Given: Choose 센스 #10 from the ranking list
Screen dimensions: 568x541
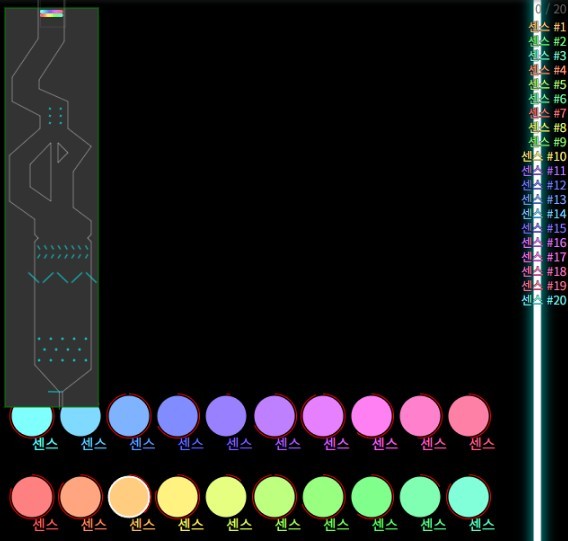Looking at the screenshot, I should [544, 156].
